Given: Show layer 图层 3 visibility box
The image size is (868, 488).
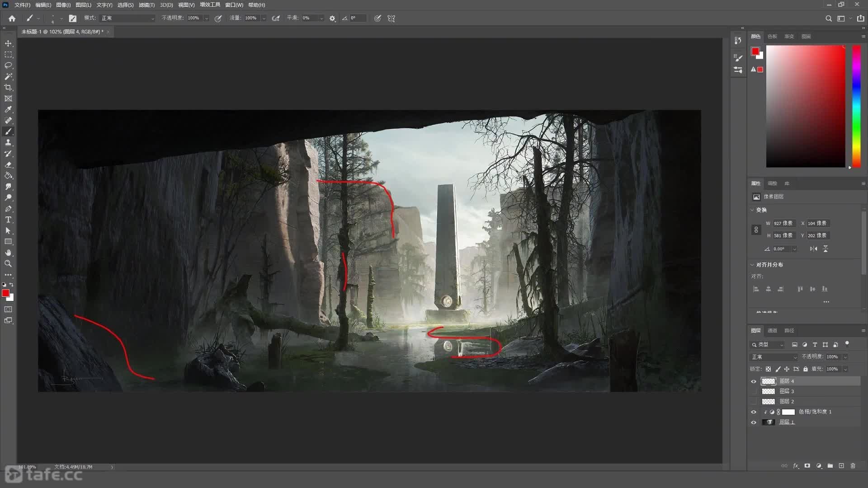Looking at the screenshot, I should click(754, 391).
